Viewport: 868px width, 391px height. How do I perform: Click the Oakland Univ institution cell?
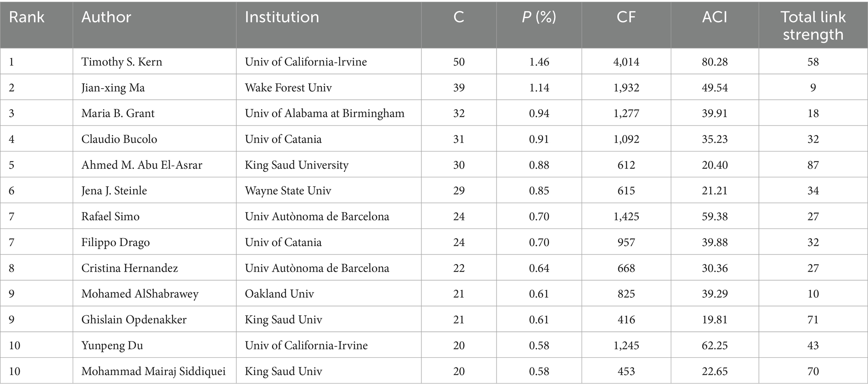(x=279, y=294)
